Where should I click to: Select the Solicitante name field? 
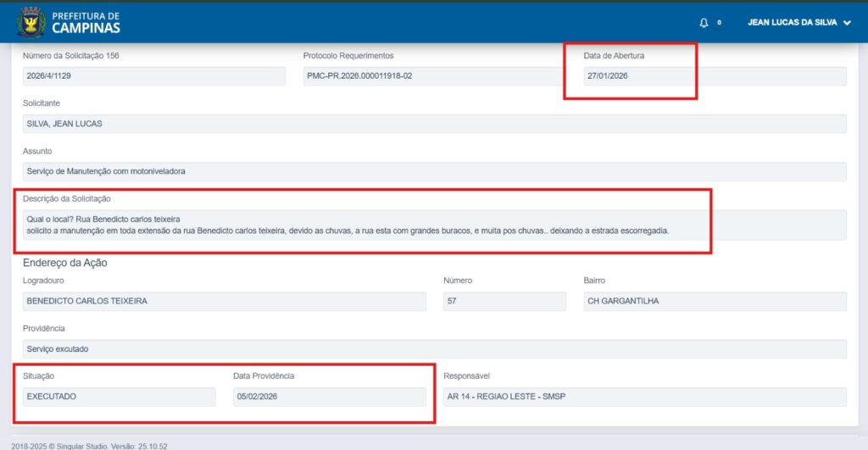click(x=434, y=124)
